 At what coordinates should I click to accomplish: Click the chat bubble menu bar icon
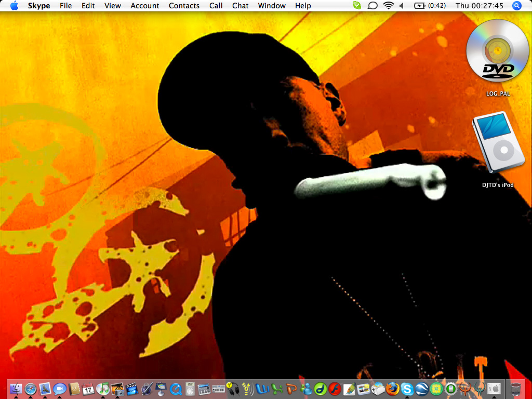(373, 5)
